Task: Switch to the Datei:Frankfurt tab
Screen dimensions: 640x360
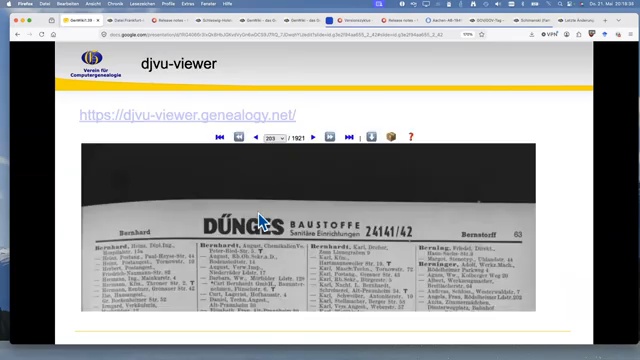Action: click(x=126, y=20)
